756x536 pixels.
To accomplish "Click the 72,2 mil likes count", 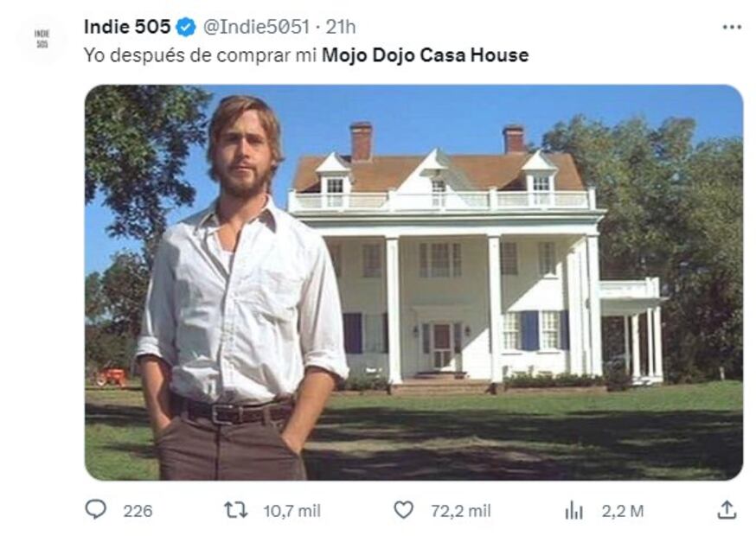I will 461,511.
